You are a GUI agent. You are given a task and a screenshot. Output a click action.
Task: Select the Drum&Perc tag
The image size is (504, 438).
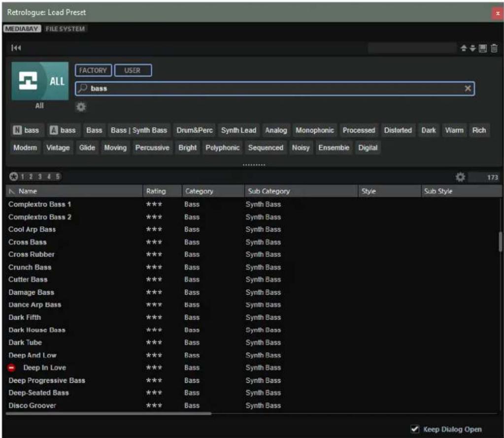pos(195,130)
